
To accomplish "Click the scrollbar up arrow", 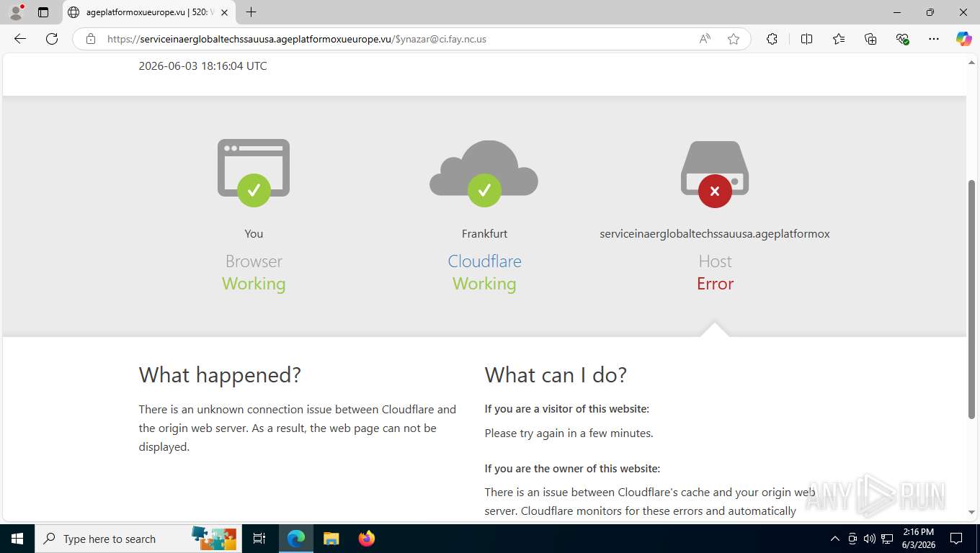I will pos(971,63).
